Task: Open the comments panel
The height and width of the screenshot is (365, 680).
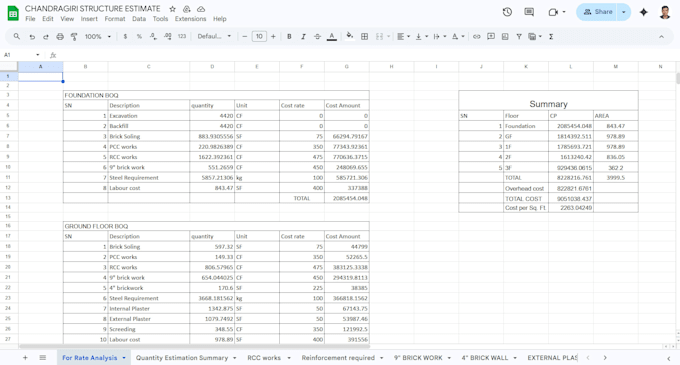Action: point(529,12)
